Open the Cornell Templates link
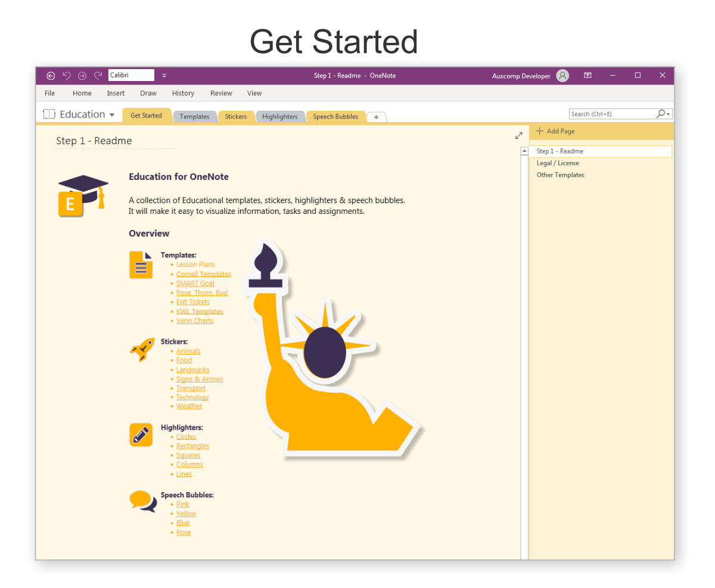Screen dimensions: 715x588 point(204,274)
